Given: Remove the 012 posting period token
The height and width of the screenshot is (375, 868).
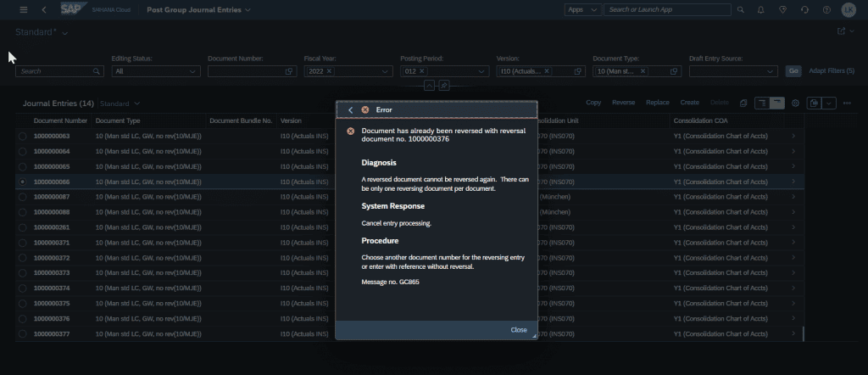Looking at the screenshot, I should 421,71.
